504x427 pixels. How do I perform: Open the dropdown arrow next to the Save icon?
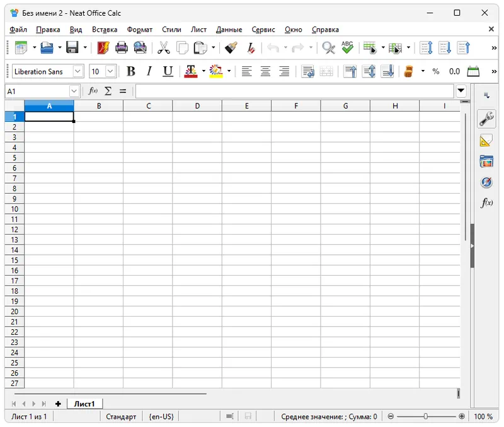pyautogui.click(x=85, y=48)
